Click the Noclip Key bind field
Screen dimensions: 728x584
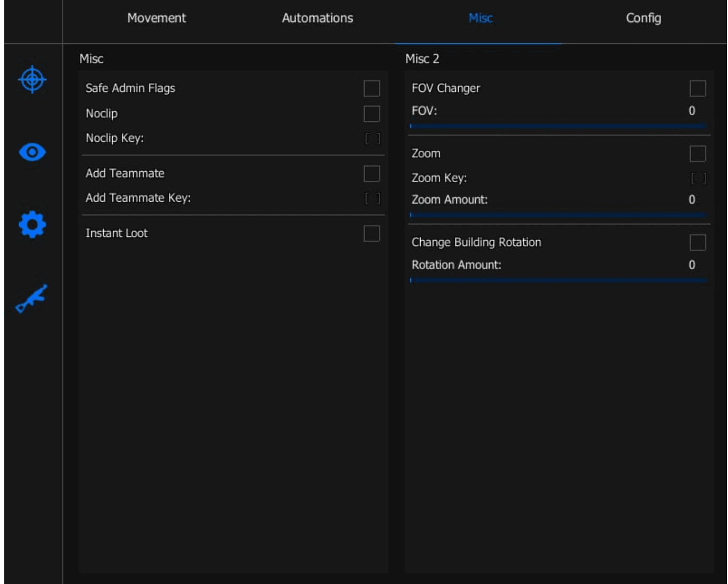(x=373, y=139)
